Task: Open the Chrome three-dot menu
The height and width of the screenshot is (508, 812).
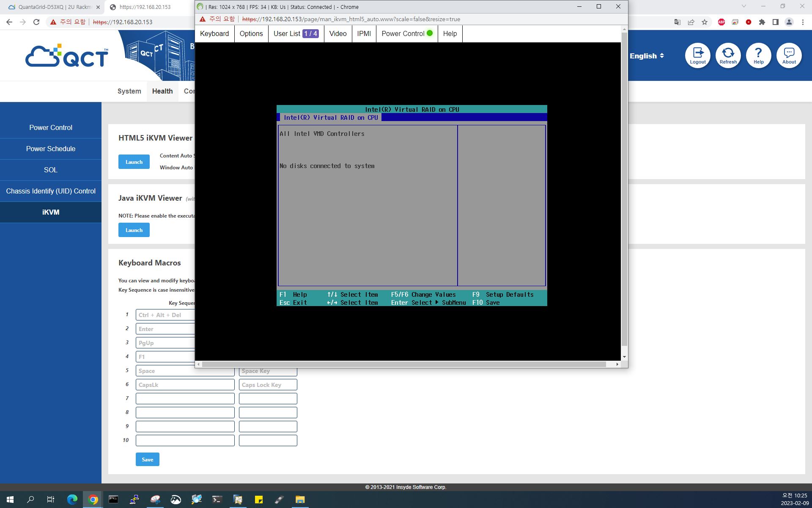Action: coord(803,22)
